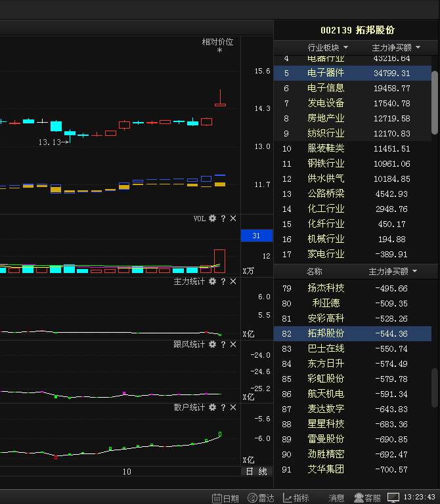Show help for VOL indicator
Screen dimensions: 440x504
pos(223,219)
